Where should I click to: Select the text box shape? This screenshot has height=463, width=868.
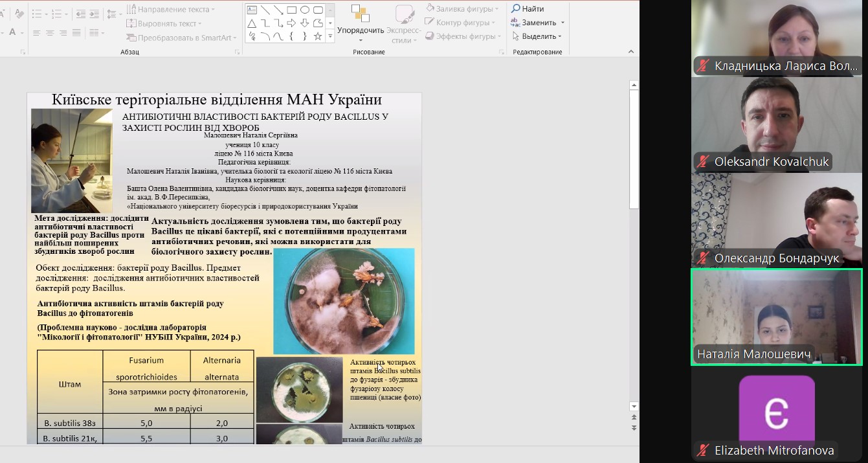click(252, 10)
